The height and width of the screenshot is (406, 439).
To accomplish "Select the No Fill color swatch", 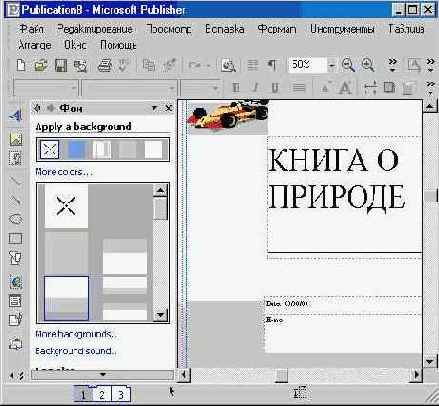I will click(49, 149).
